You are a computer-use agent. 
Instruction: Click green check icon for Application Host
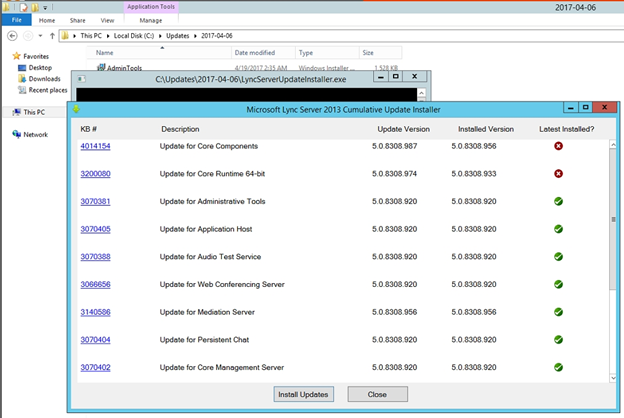558,229
